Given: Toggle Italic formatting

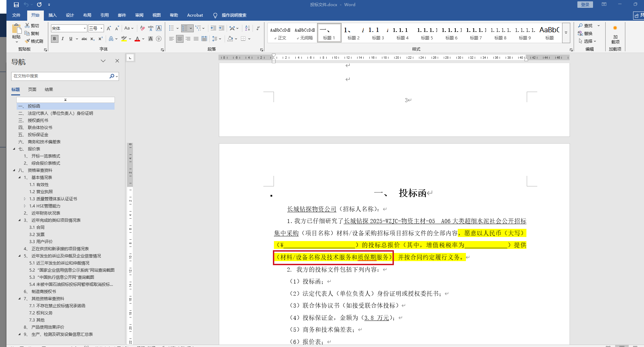Looking at the screenshot, I should (63, 39).
